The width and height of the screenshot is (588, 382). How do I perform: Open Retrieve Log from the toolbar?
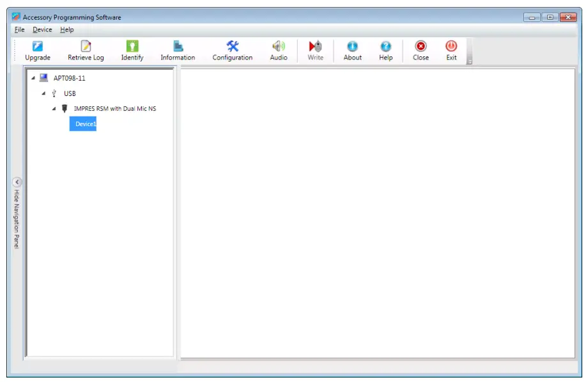pos(86,51)
